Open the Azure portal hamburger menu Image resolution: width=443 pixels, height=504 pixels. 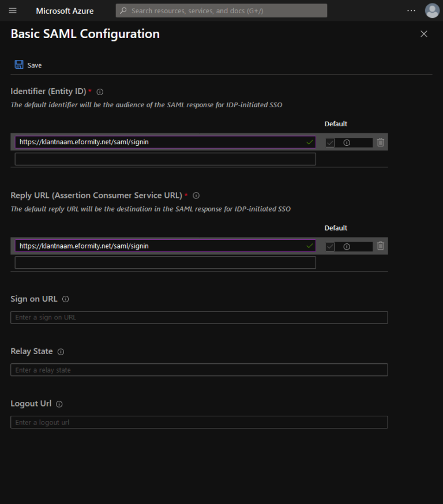click(13, 10)
